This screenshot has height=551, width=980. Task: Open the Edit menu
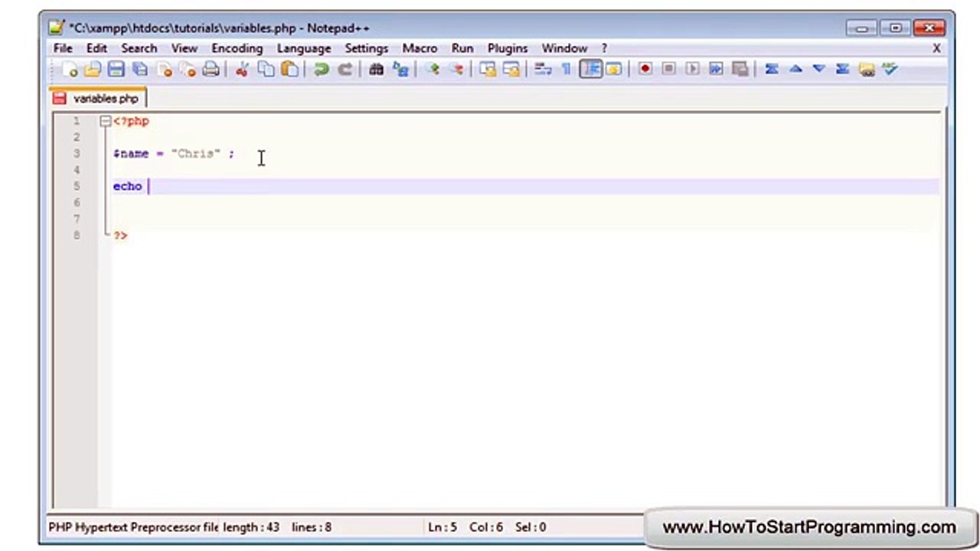click(x=96, y=48)
